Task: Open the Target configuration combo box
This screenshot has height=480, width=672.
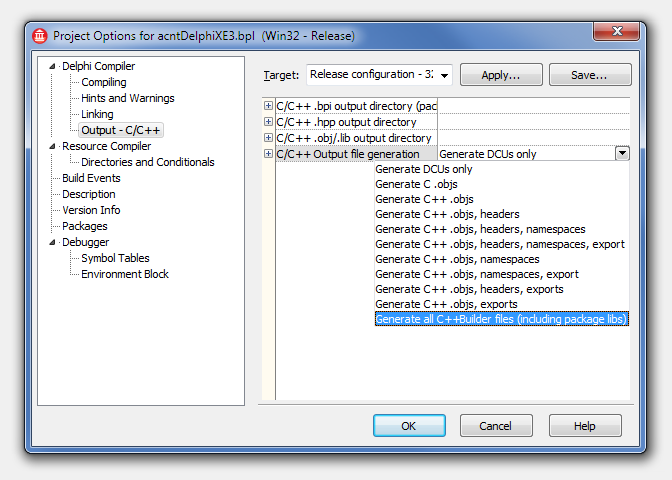Action: 379,75
